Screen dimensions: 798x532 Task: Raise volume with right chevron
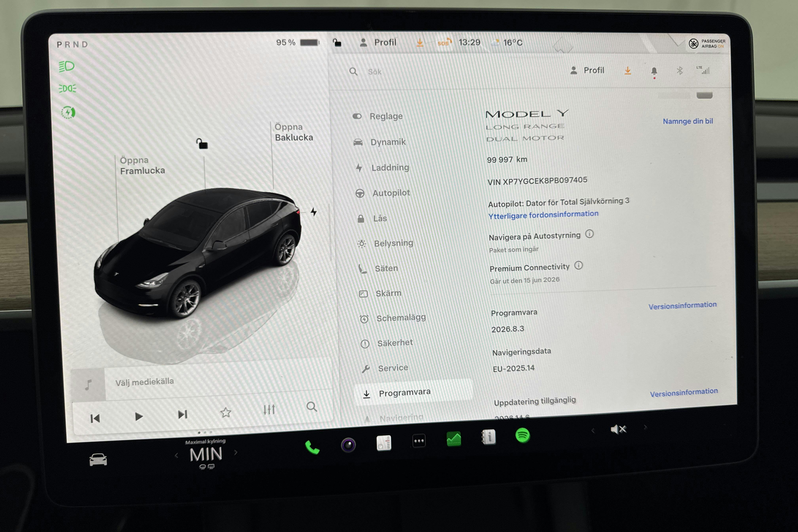click(645, 427)
